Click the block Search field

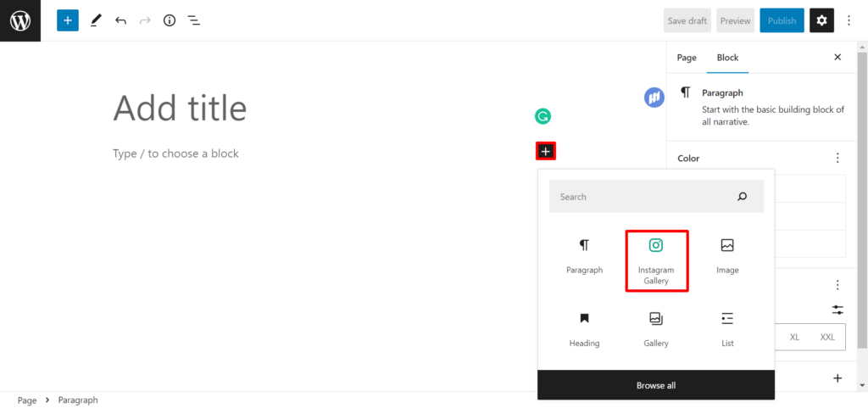(x=644, y=197)
